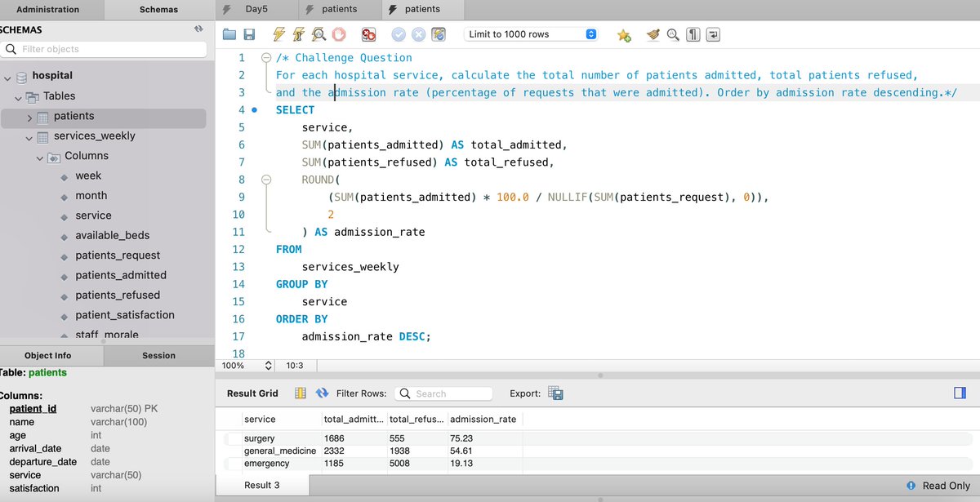Click the Result Grid label
This screenshot has width=980, height=502.
point(252,393)
